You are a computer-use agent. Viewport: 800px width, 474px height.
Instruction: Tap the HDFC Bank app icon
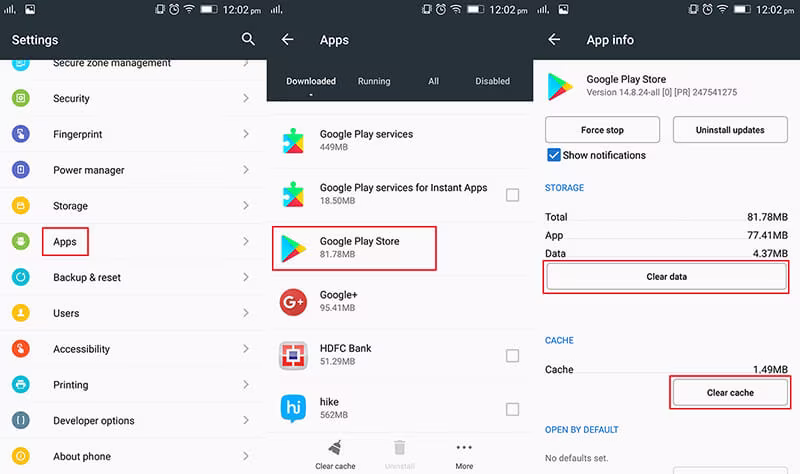click(293, 356)
